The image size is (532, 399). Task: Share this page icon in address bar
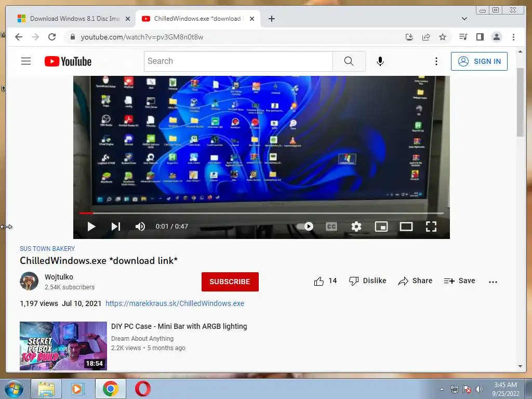coord(426,37)
